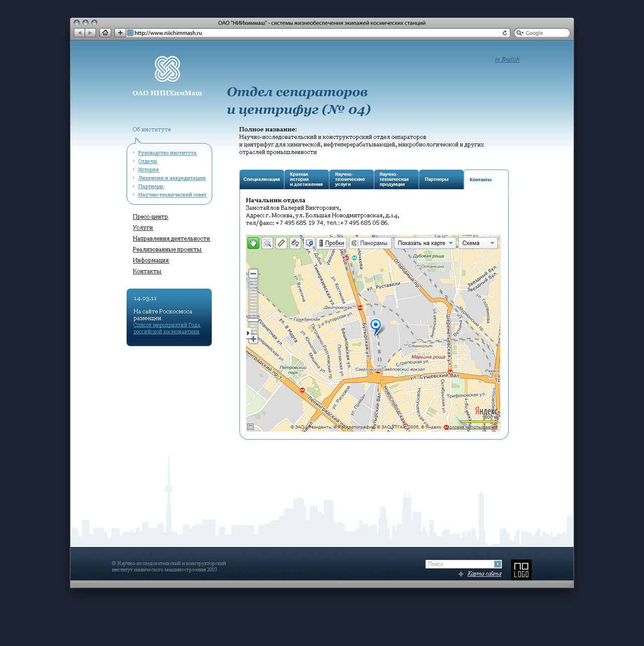The image size is (644, 646).
Task: Click the route planner map tool
Action: [x=295, y=243]
